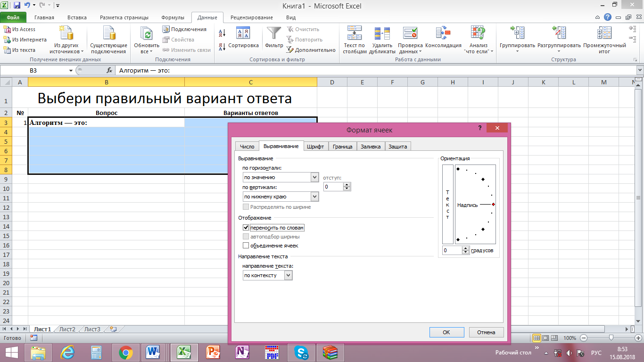Click the Разгруппировать icon
This screenshot has height=362, width=644.
tap(559, 33)
